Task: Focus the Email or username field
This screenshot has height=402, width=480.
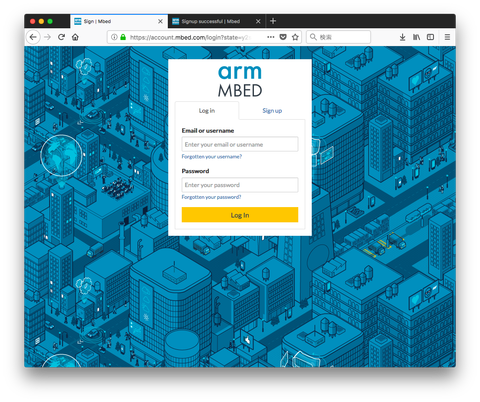Action: [240, 144]
